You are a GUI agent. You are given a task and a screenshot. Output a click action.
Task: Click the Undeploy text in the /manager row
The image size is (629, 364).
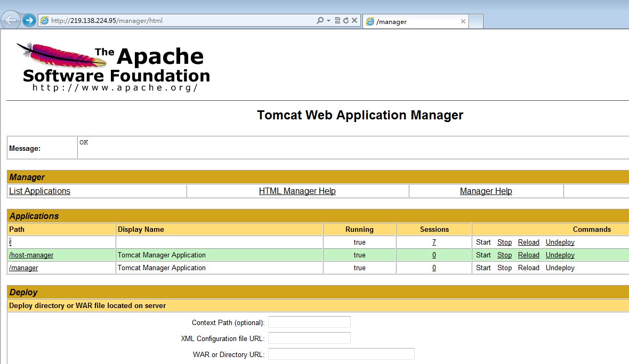tap(560, 268)
